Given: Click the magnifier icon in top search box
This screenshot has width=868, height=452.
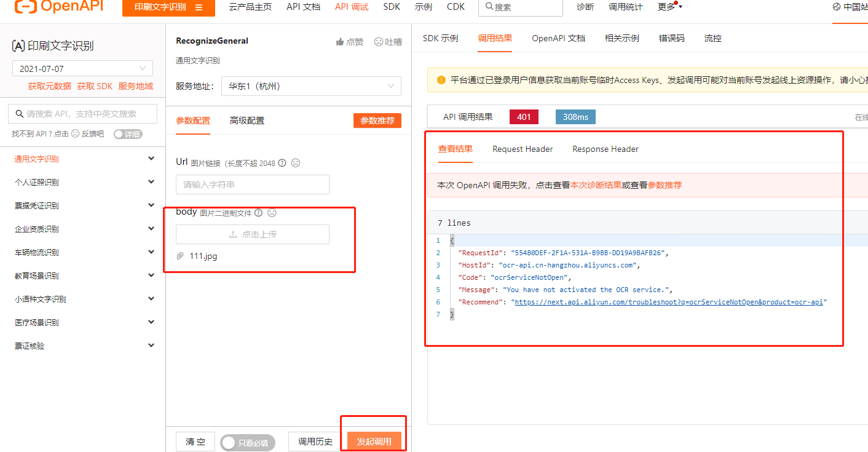Looking at the screenshot, I should click(x=489, y=7).
